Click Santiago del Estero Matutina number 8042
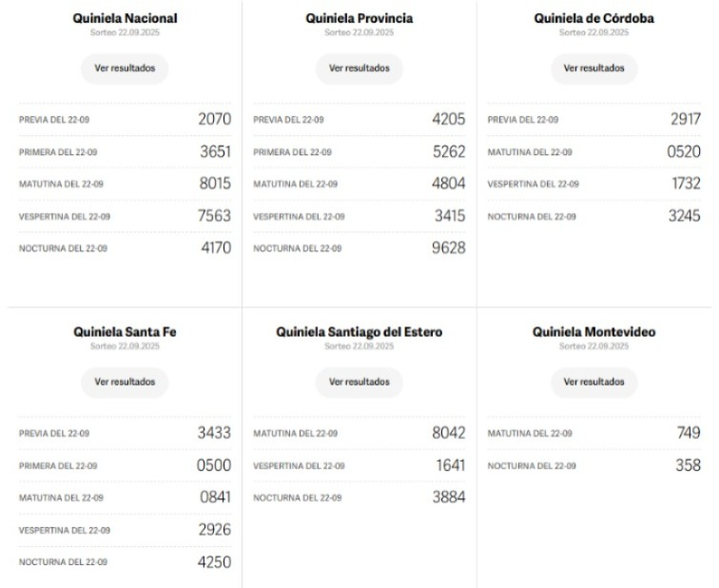 point(448,433)
